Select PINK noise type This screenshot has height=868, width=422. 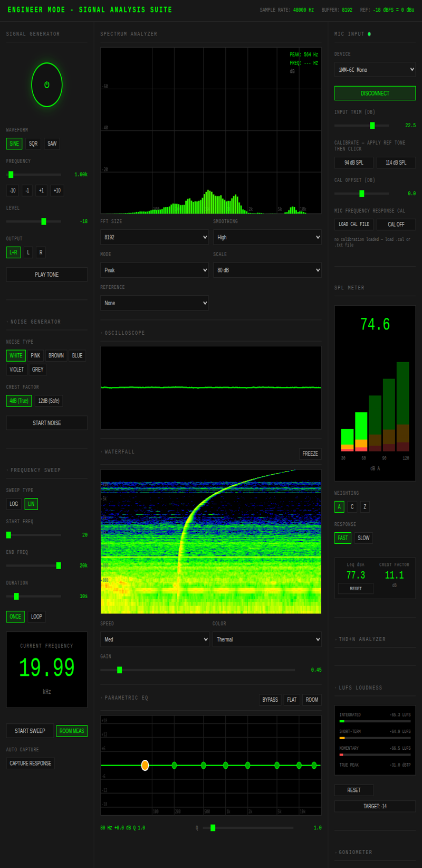pos(35,356)
